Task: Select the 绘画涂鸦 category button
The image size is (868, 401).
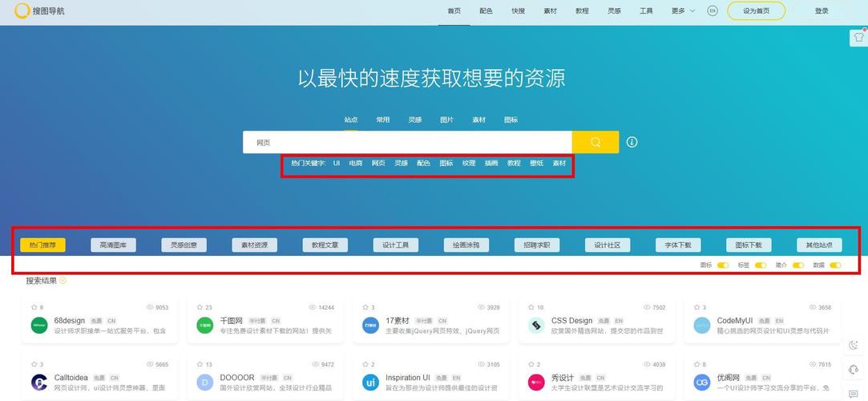Action: click(466, 245)
